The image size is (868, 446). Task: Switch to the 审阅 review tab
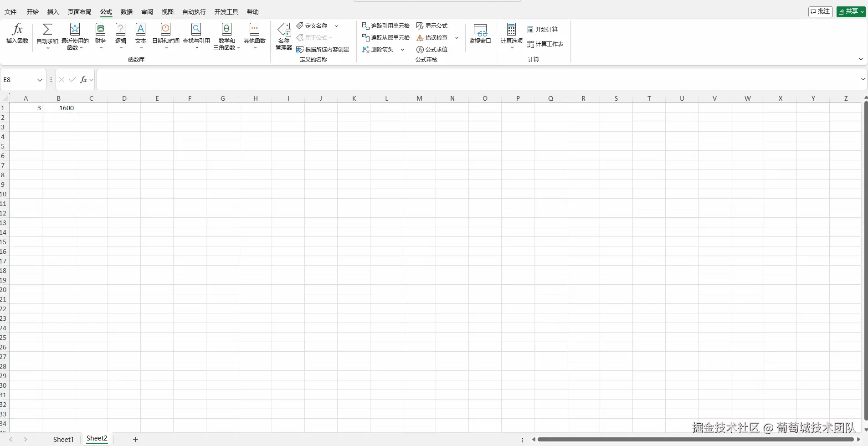click(x=147, y=12)
